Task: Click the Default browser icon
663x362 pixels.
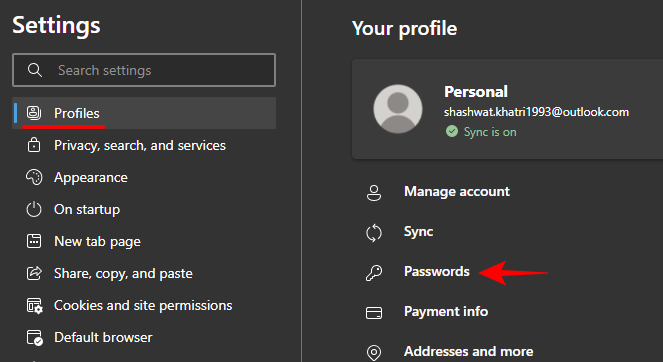Action: 34,337
